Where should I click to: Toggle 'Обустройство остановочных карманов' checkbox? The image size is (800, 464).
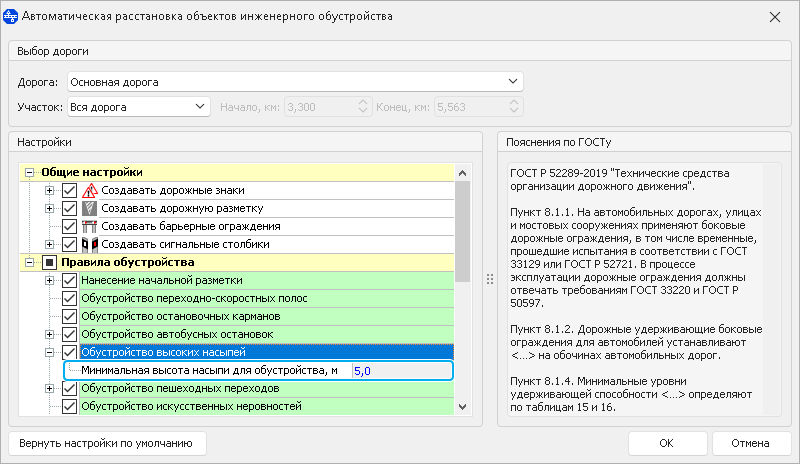point(69,316)
